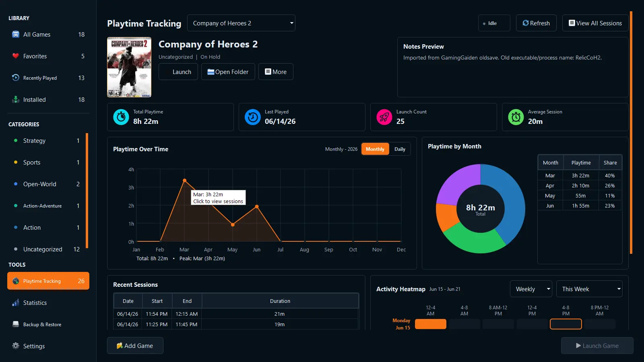Select the Action category
Viewport: 644px width, 362px height.
tap(46, 228)
